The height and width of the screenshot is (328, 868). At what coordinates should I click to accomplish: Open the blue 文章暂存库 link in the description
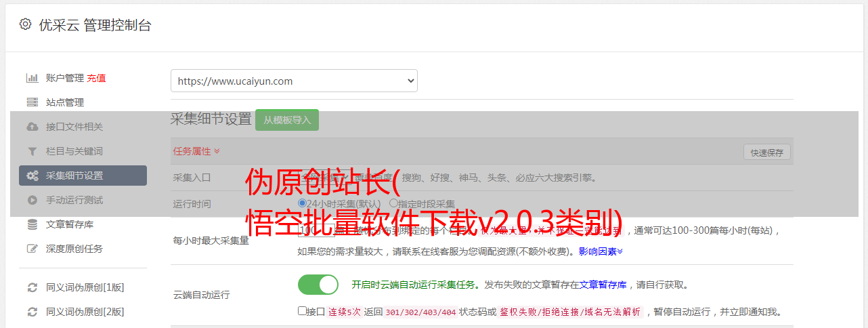point(603,285)
